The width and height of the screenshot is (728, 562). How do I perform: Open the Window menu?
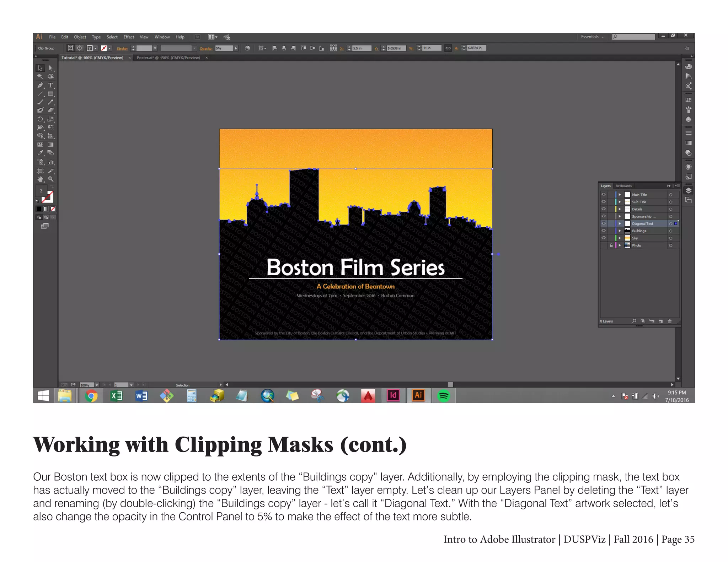click(x=162, y=37)
